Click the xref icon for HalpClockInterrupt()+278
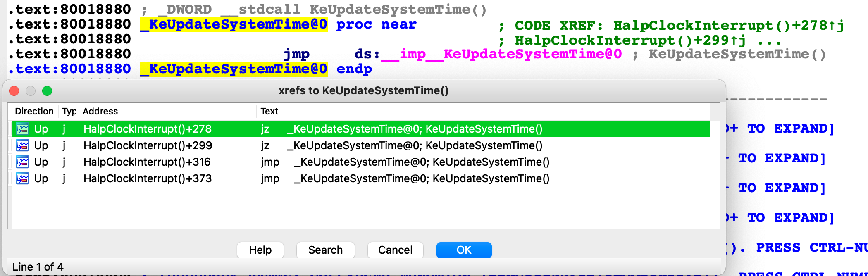The width and height of the screenshot is (868, 276). 22,129
